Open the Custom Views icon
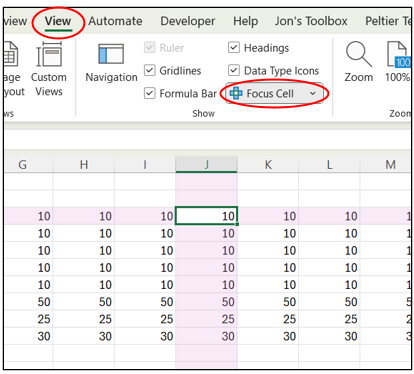The image size is (414, 374). 49,54
